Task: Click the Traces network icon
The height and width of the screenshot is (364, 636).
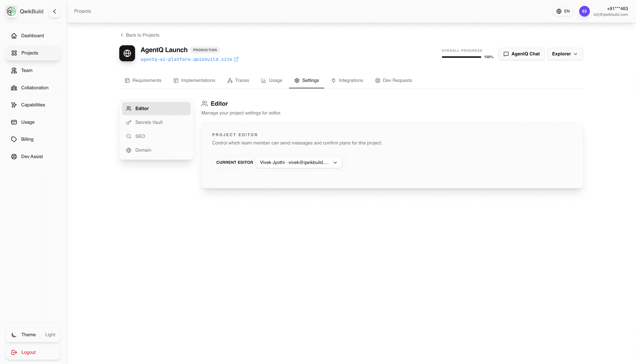Action: point(230,80)
